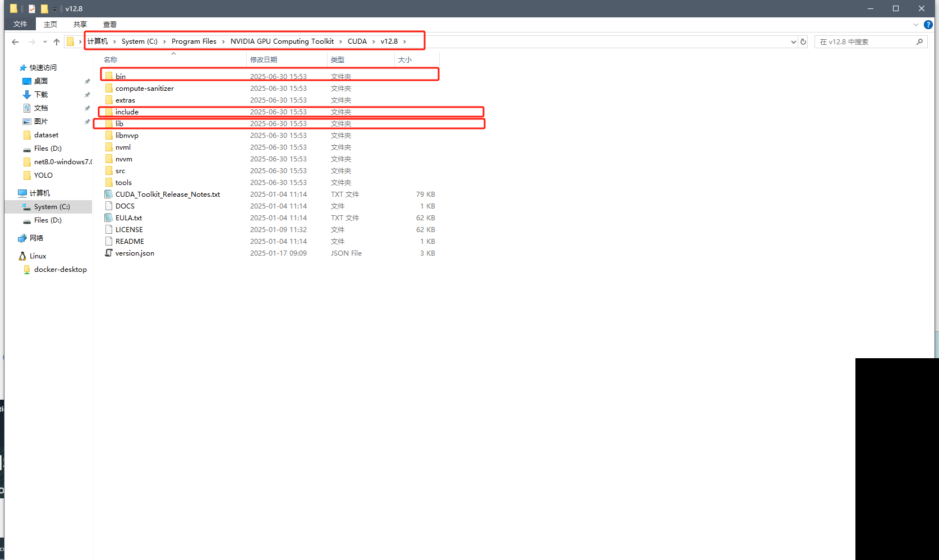Viewport: 939px width, 560px height.
Task: Open 下载 in the navigation pane
Action: (40, 94)
